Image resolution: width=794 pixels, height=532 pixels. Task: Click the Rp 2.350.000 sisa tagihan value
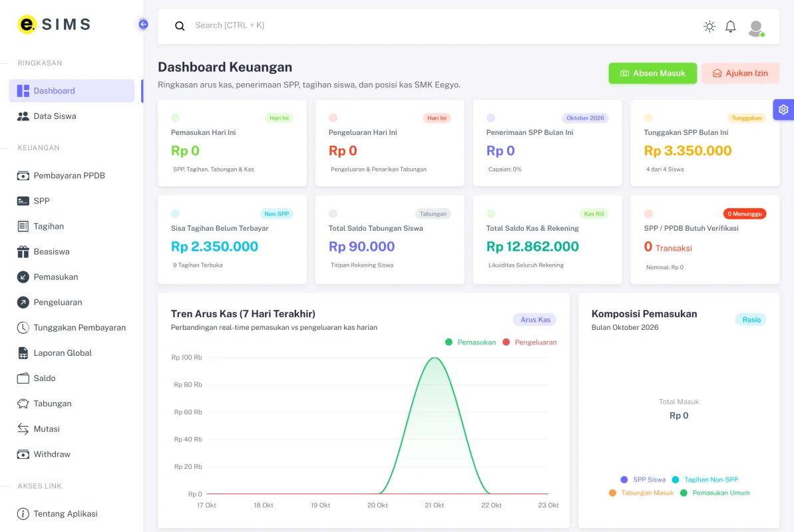click(x=215, y=247)
